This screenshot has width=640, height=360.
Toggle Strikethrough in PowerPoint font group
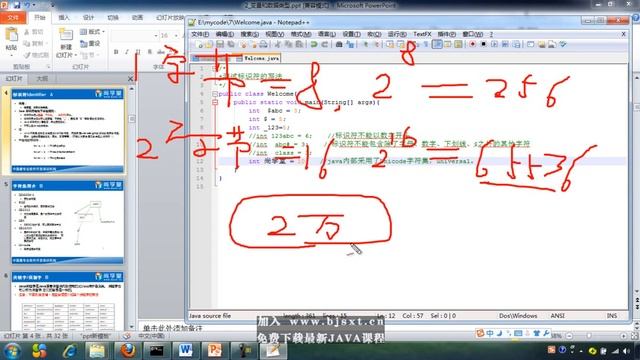pos(161,52)
